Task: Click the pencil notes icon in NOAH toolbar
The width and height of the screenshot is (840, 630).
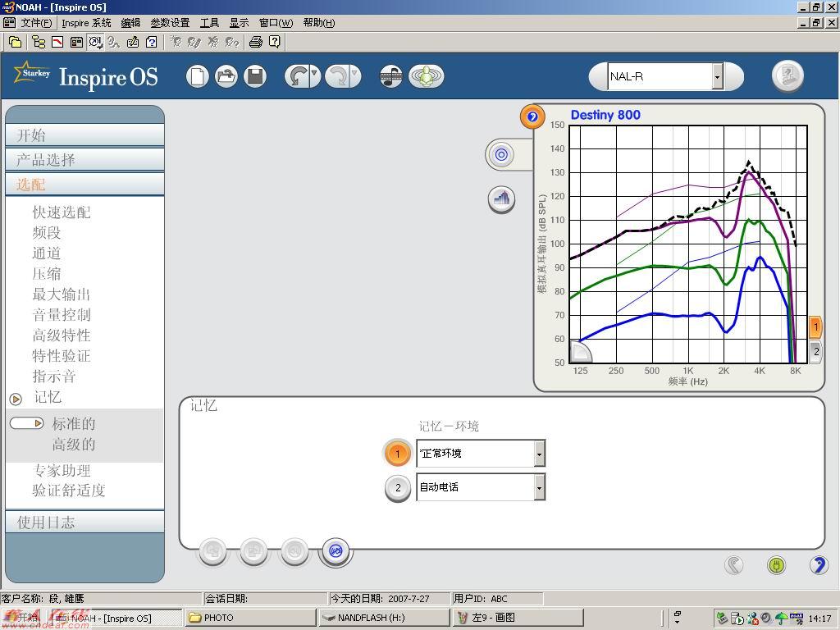Action: click(133, 42)
